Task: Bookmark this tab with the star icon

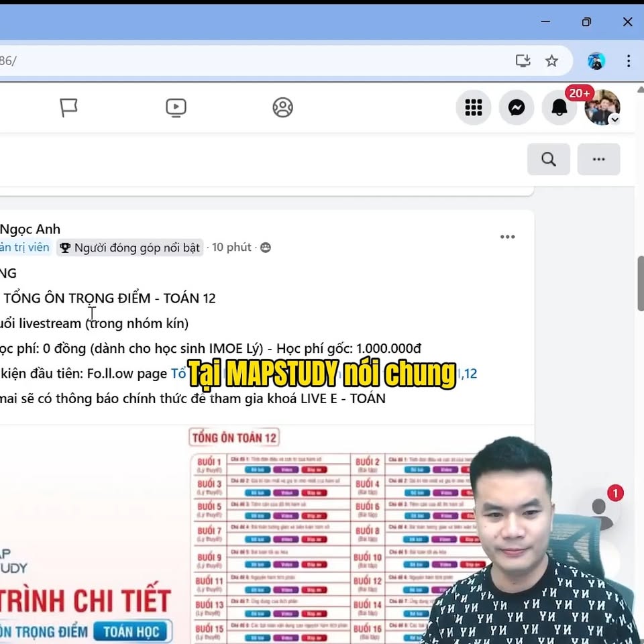Action: (x=551, y=61)
